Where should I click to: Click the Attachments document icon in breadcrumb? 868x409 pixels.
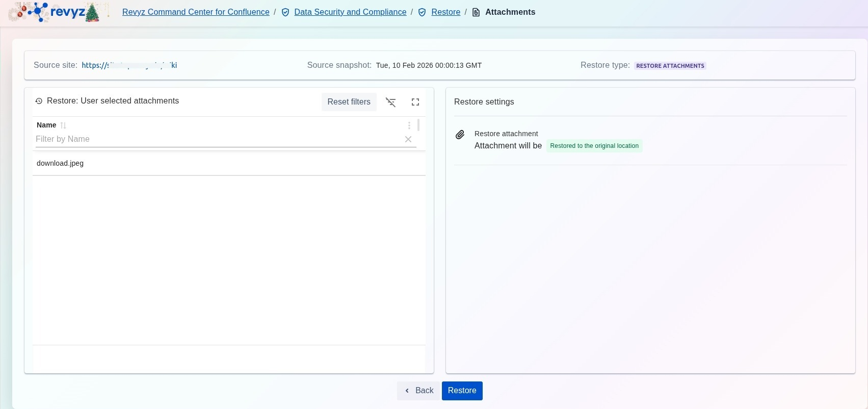[476, 12]
